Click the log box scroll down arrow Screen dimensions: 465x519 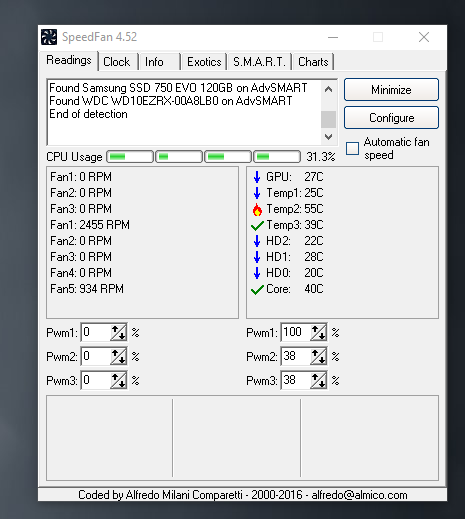[x=328, y=137]
